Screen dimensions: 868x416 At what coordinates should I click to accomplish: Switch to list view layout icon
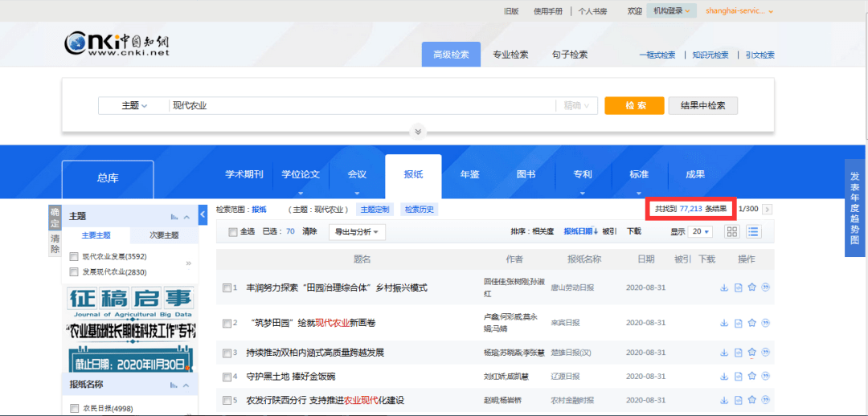[x=753, y=231]
